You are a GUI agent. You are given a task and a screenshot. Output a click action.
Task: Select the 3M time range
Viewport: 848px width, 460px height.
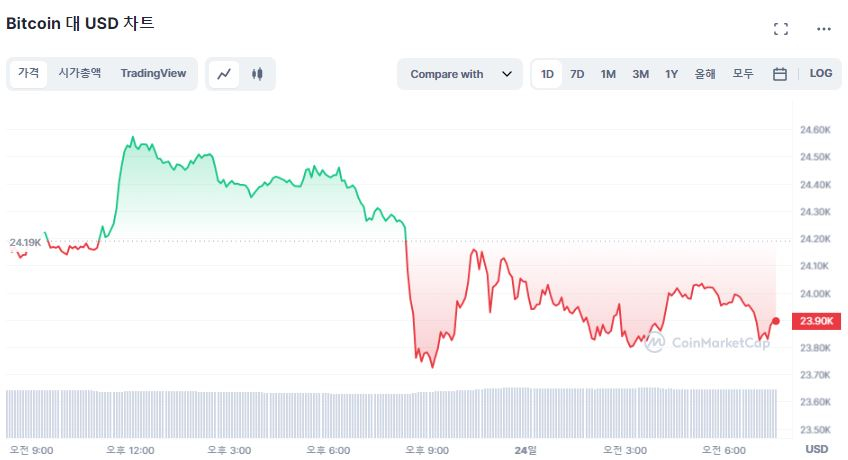640,74
